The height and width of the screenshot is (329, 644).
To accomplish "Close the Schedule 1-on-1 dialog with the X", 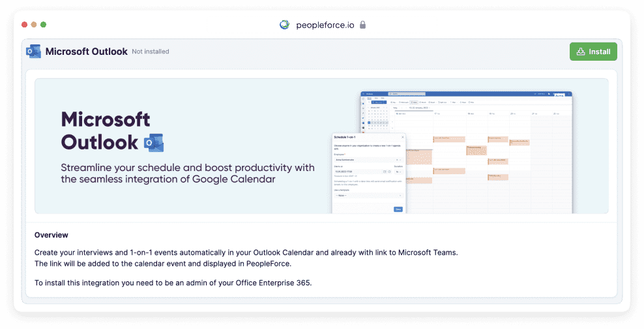I will [x=402, y=137].
